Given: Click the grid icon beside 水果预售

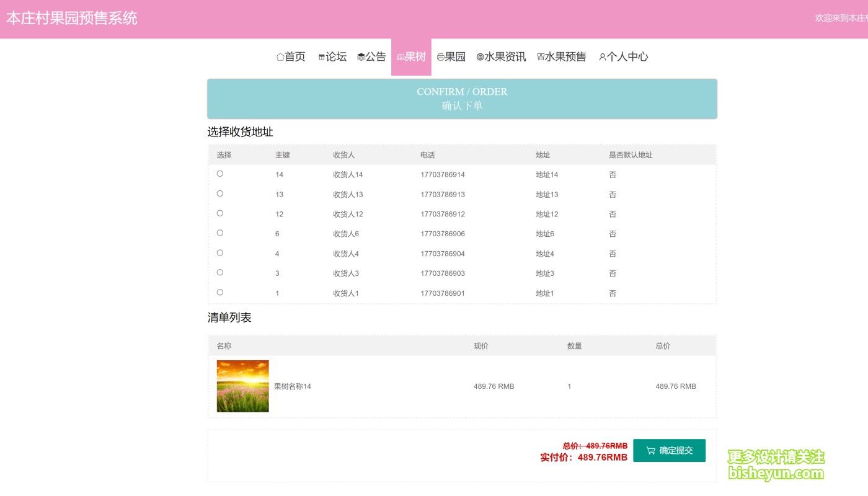Looking at the screenshot, I should point(541,57).
